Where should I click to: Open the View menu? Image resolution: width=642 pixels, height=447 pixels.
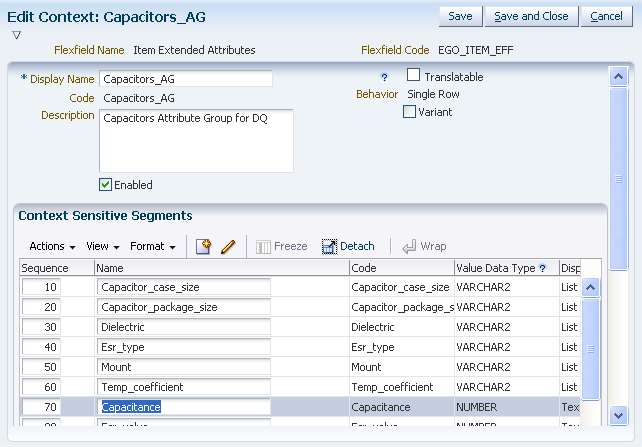tap(103, 246)
